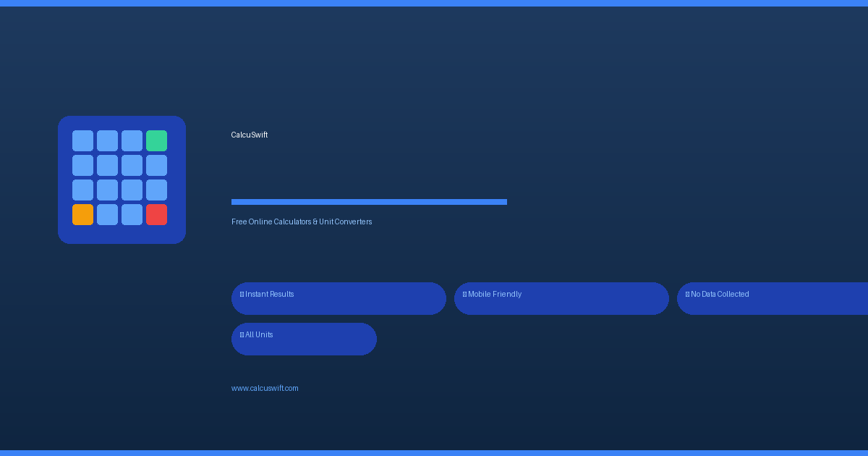The height and width of the screenshot is (456, 868).
Task: Click the small icon before 'Mobile Friendly'
Action: pyautogui.click(x=464, y=295)
